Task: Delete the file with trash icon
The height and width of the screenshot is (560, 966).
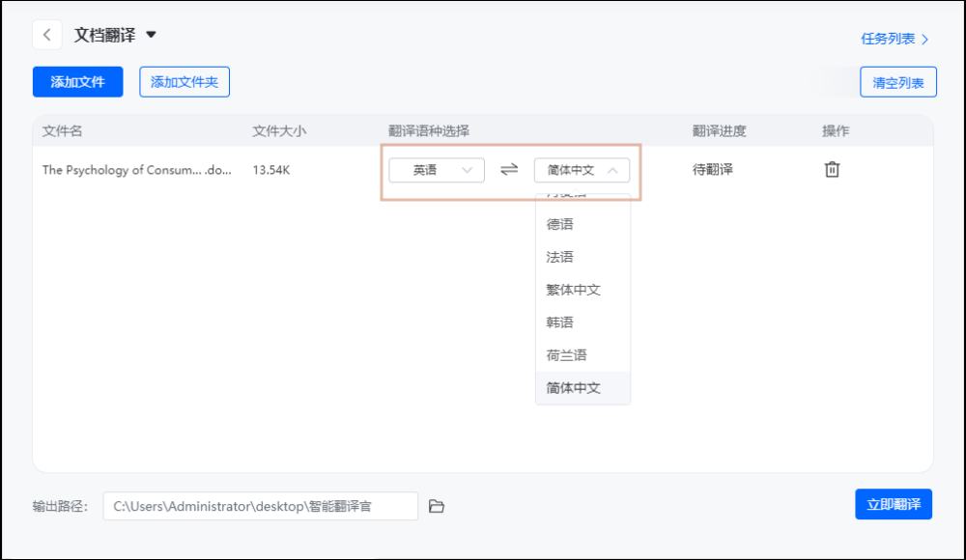Action: pos(832,170)
